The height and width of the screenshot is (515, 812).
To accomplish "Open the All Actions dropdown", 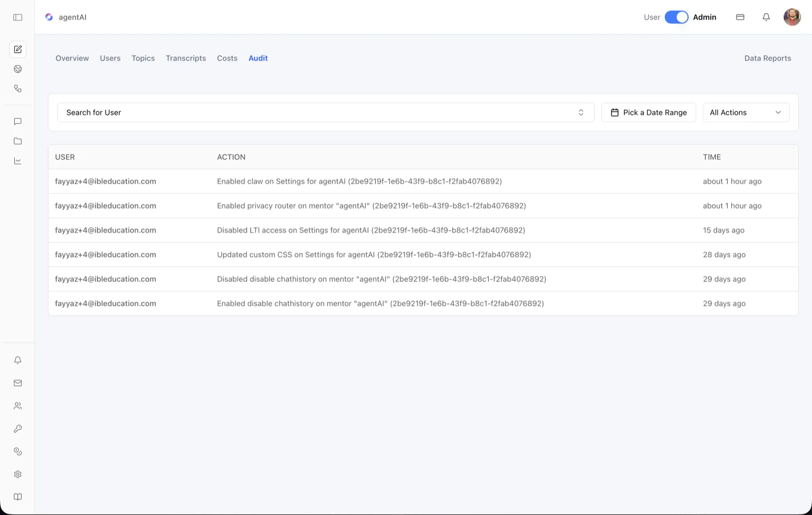I will (x=746, y=113).
